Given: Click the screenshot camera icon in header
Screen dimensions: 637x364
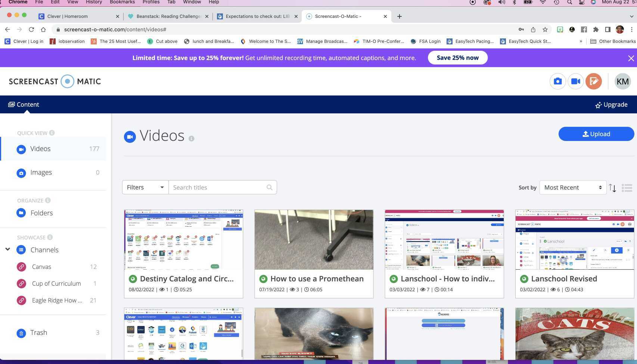Looking at the screenshot, I should pyautogui.click(x=557, y=81).
